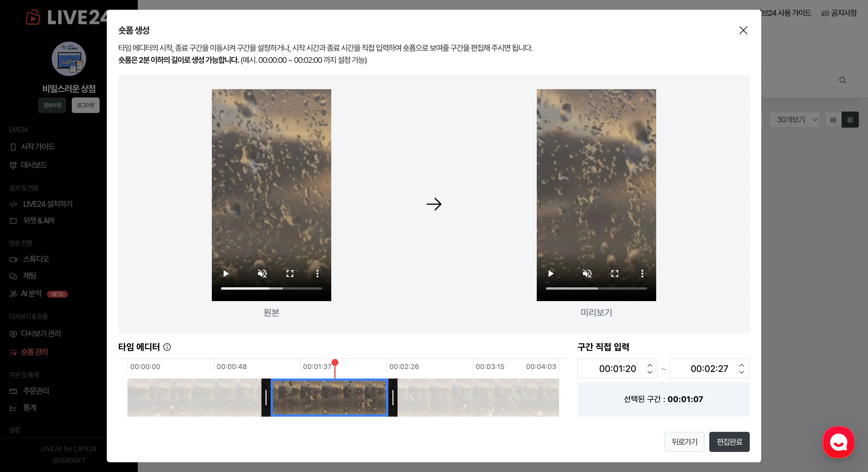Open more options on original video
Screen dimensions: 868x472
point(317,273)
